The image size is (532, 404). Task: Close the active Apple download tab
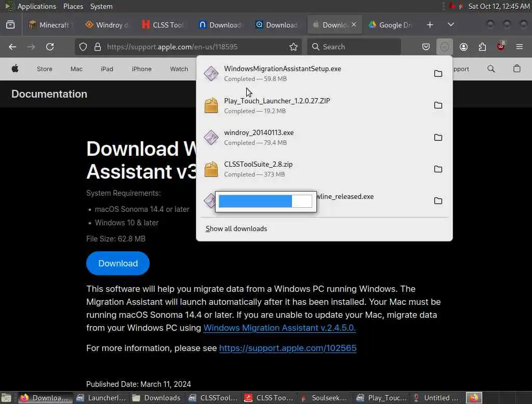354,25
